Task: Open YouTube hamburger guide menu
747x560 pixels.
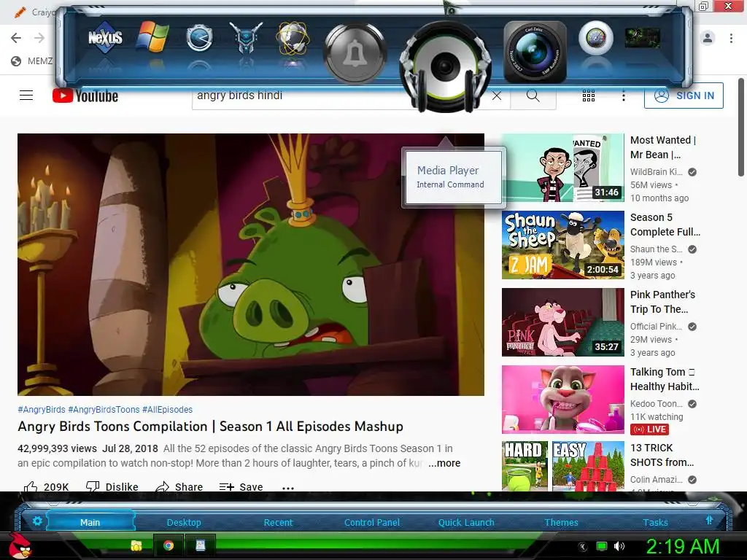Action: tap(26, 96)
